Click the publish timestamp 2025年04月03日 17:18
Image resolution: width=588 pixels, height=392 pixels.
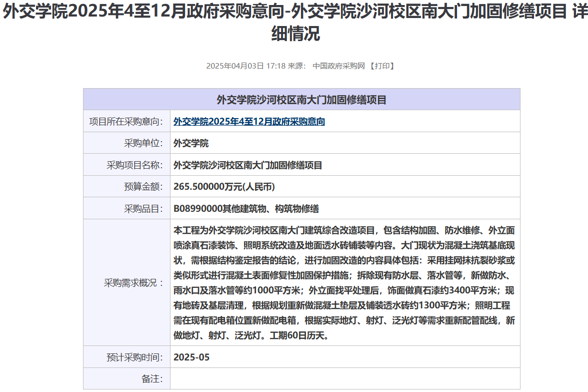tap(245, 66)
